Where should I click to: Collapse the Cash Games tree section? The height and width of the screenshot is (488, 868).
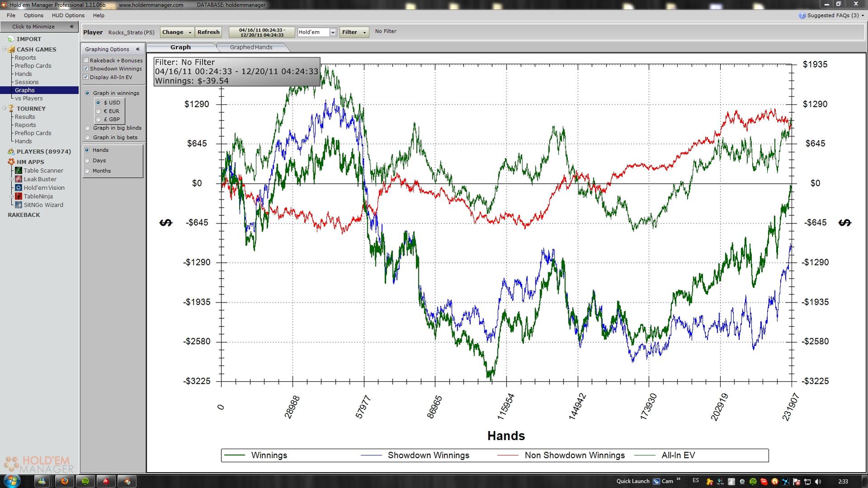tap(5, 49)
